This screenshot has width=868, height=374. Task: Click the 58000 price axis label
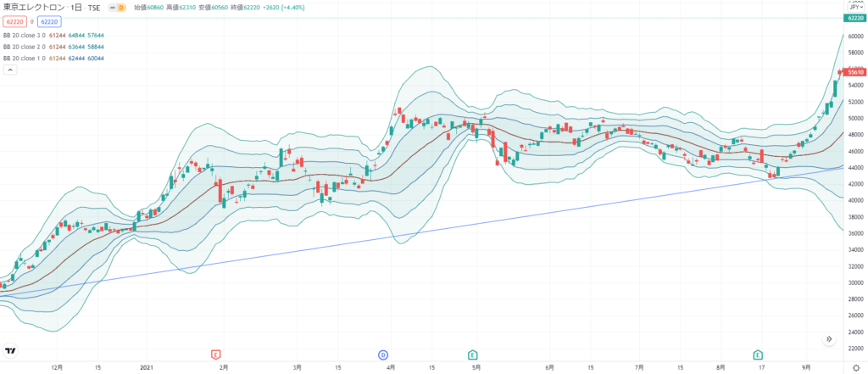point(856,53)
